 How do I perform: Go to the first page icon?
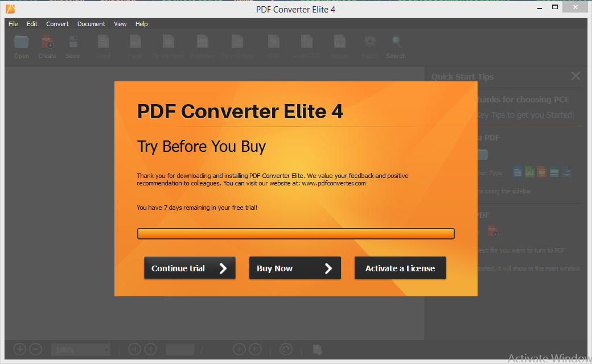click(x=134, y=349)
